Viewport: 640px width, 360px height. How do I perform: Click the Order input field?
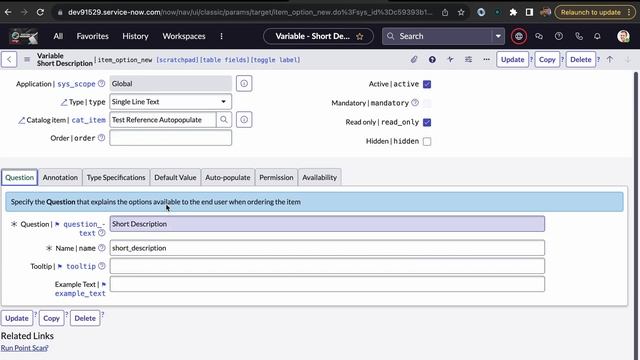tap(171, 138)
